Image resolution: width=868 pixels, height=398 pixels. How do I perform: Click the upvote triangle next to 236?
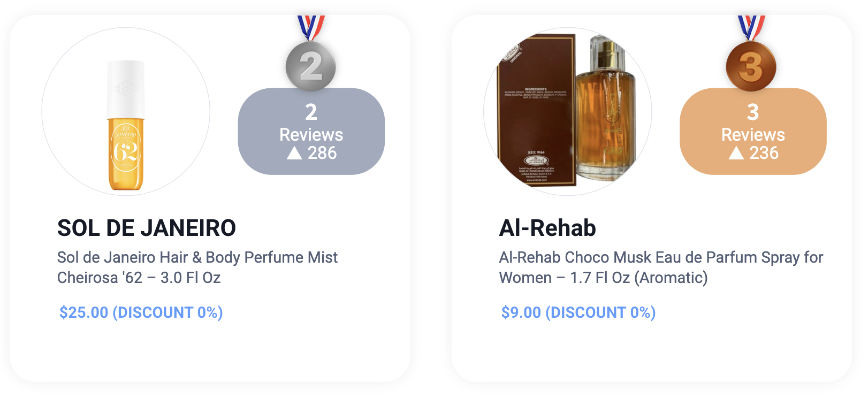click(736, 154)
